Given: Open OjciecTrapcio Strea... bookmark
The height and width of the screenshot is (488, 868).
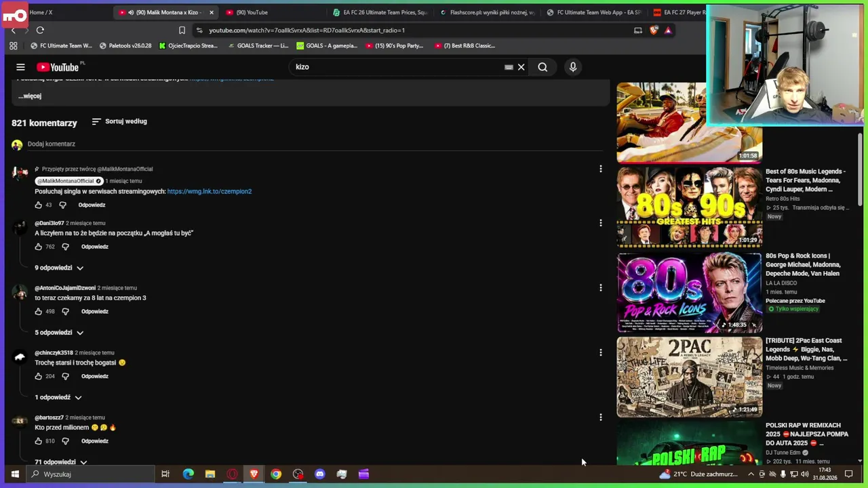Looking at the screenshot, I should click(x=189, y=45).
